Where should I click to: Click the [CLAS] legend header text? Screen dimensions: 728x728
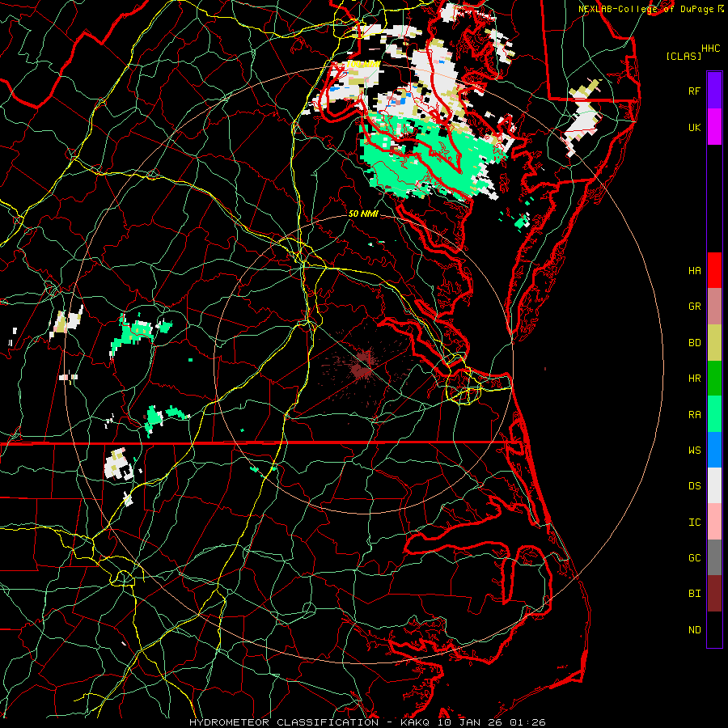[684, 57]
